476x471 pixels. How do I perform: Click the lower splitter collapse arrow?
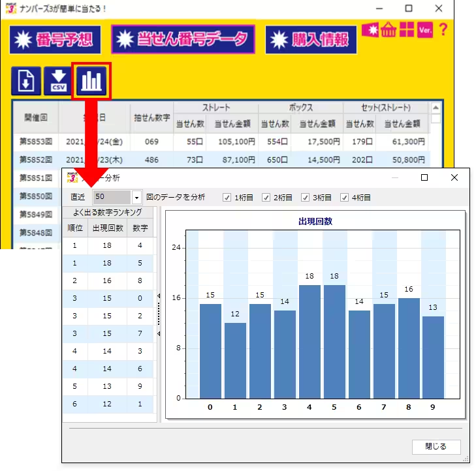coord(159,333)
